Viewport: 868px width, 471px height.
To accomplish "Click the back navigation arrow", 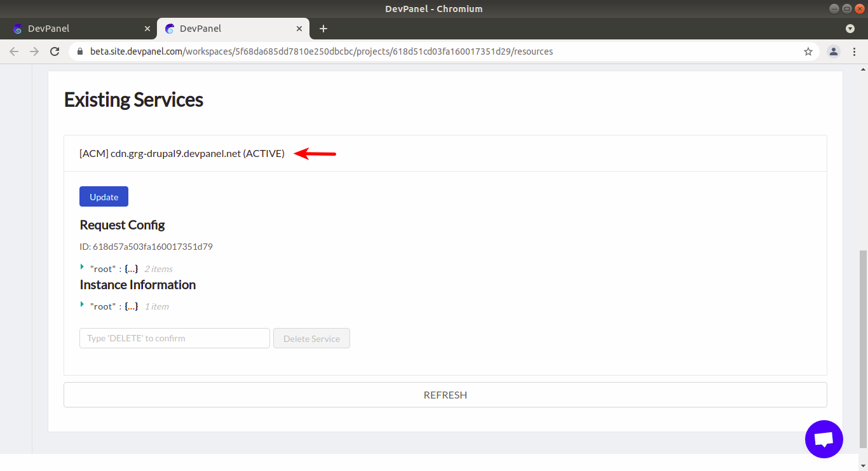I will [x=14, y=51].
